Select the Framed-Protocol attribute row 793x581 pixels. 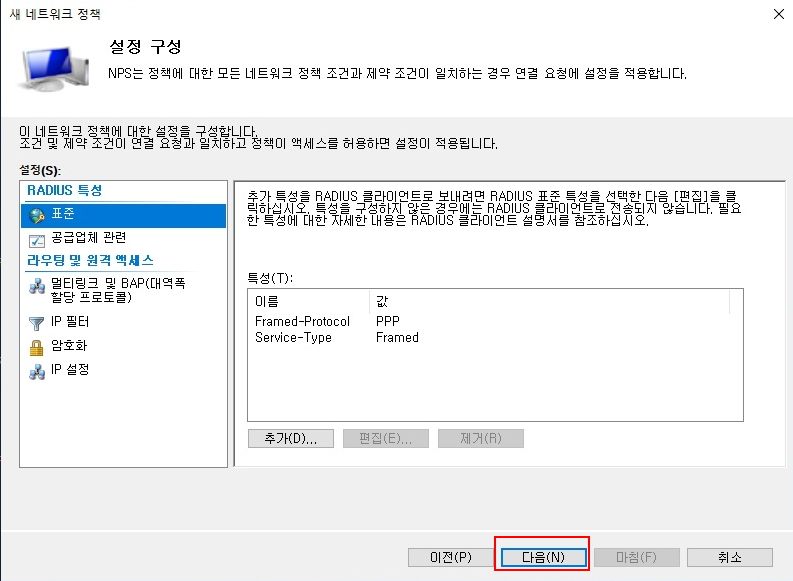[302, 321]
